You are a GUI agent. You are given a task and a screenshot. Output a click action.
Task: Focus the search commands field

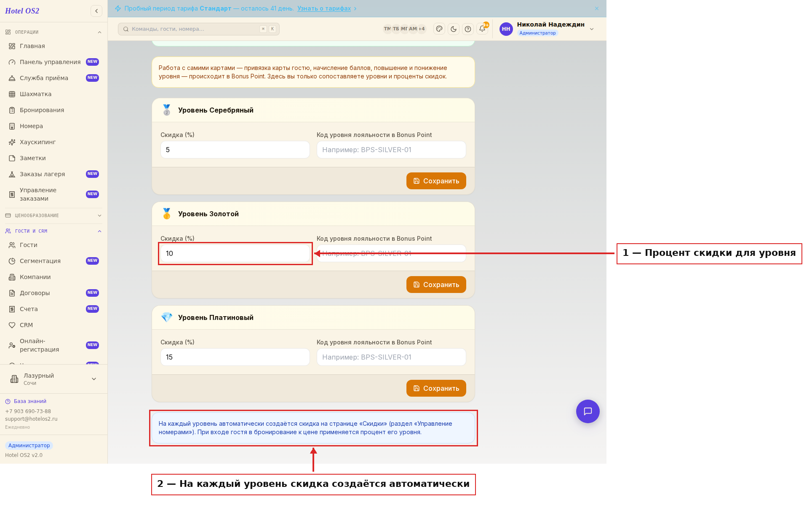pyautogui.click(x=199, y=29)
